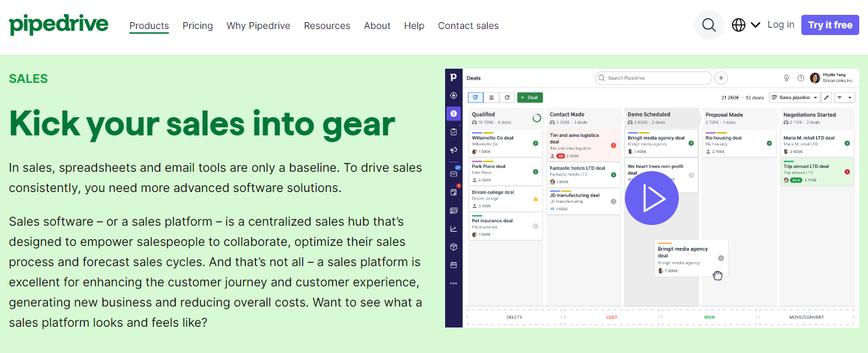The image size is (868, 353).
Task: Click the WON drop zone
Action: coord(709,317)
